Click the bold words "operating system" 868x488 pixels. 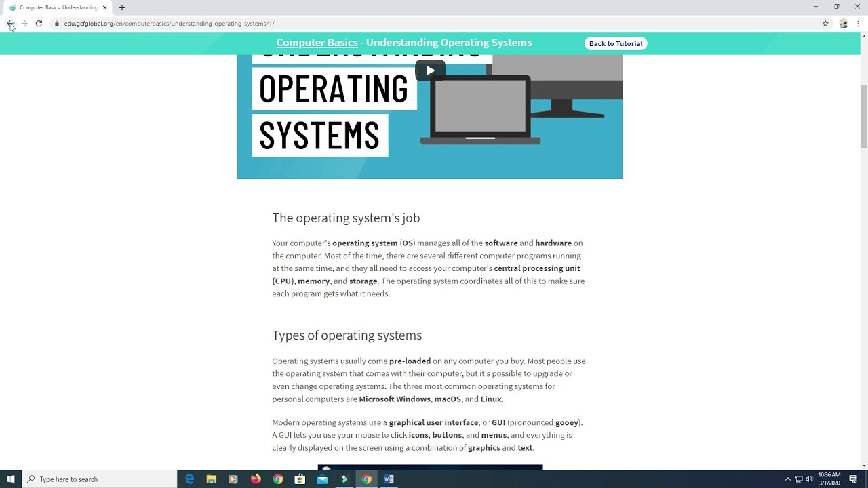pyautogui.click(x=365, y=243)
